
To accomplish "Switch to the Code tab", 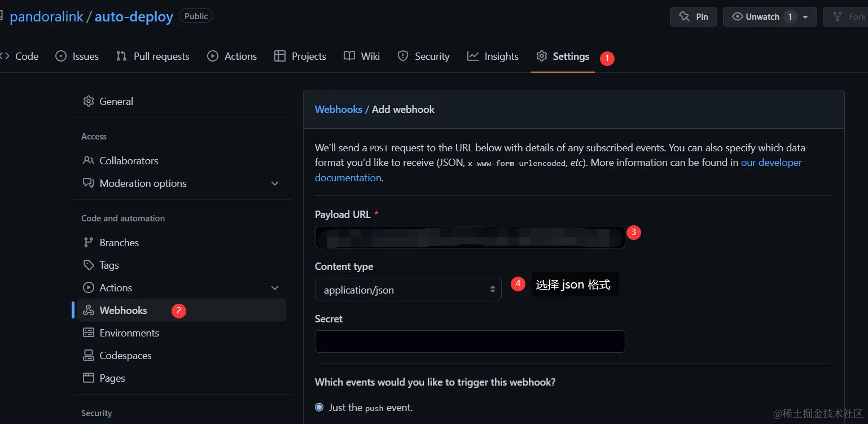I will [x=20, y=56].
